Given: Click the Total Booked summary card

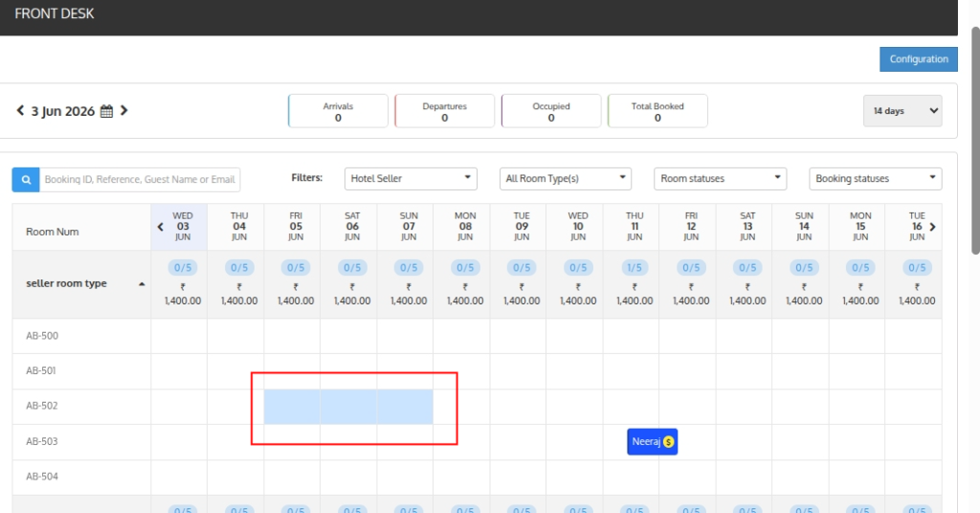Looking at the screenshot, I should point(657,111).
